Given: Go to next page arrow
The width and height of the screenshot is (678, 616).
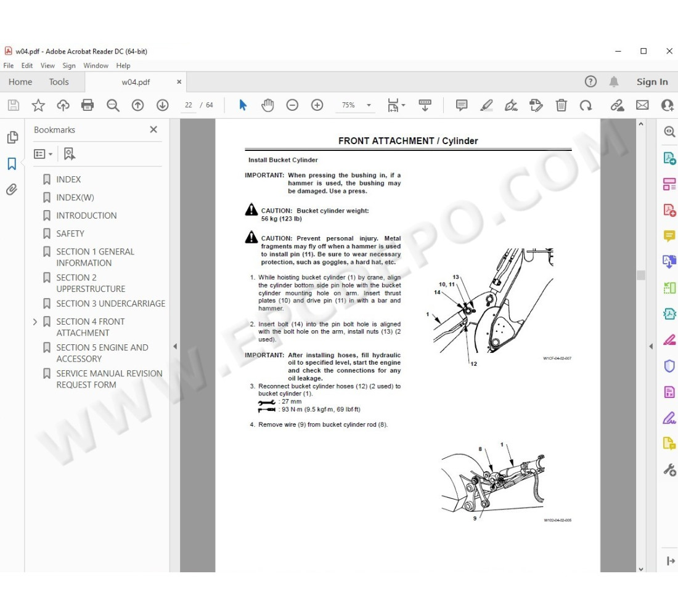Looking at the screenshot, I should (162, 105).
